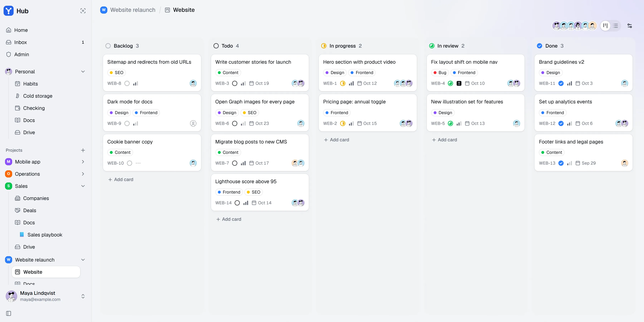Click the in-review status icon on WEB-5

click(x=450, y=123)
